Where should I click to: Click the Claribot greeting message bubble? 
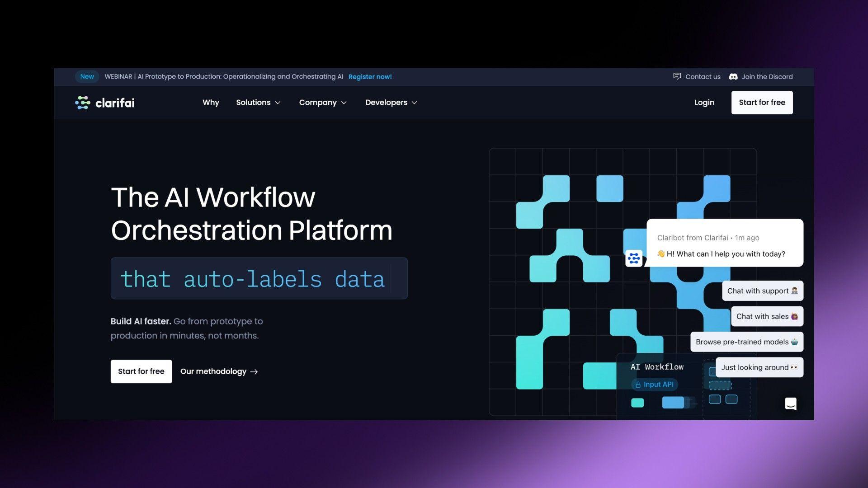pos(725,243)
